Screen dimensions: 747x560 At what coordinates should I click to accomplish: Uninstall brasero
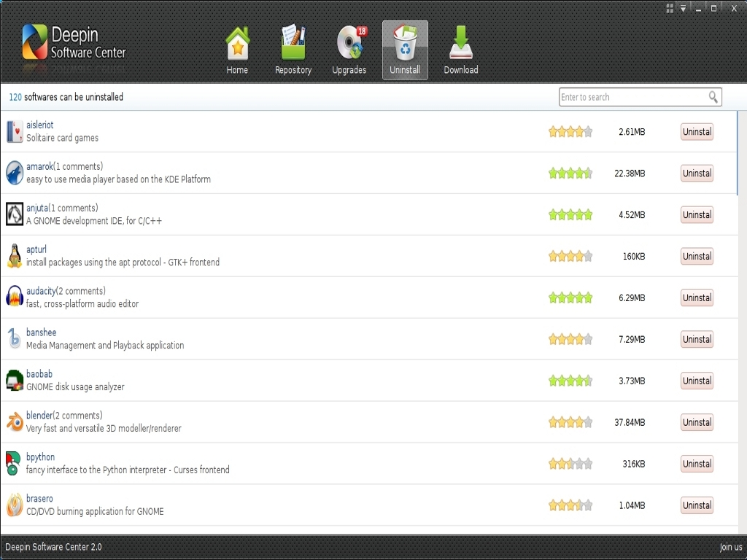click(x=697, y=505)
